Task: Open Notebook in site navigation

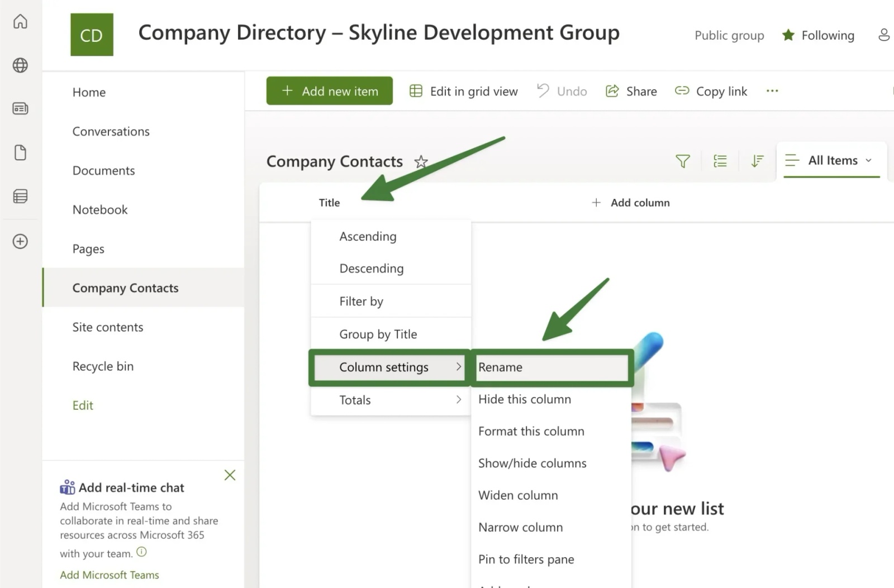Action: (100, 209)
